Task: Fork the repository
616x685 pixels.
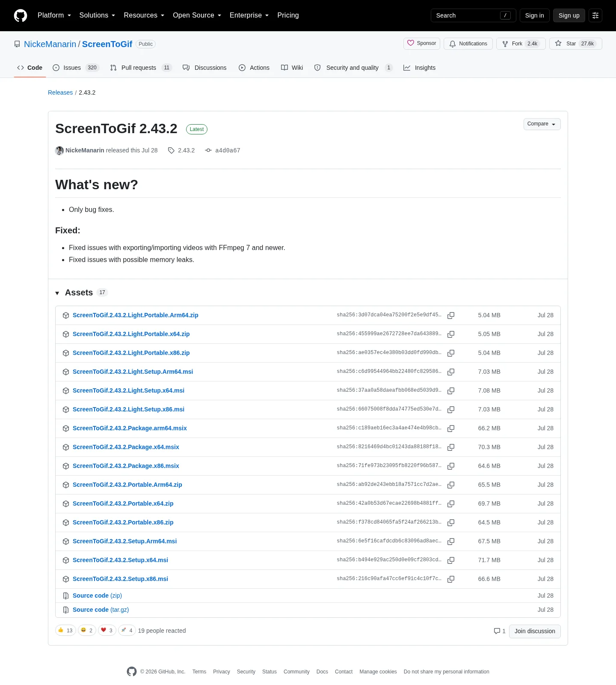Action: [521, 44]
